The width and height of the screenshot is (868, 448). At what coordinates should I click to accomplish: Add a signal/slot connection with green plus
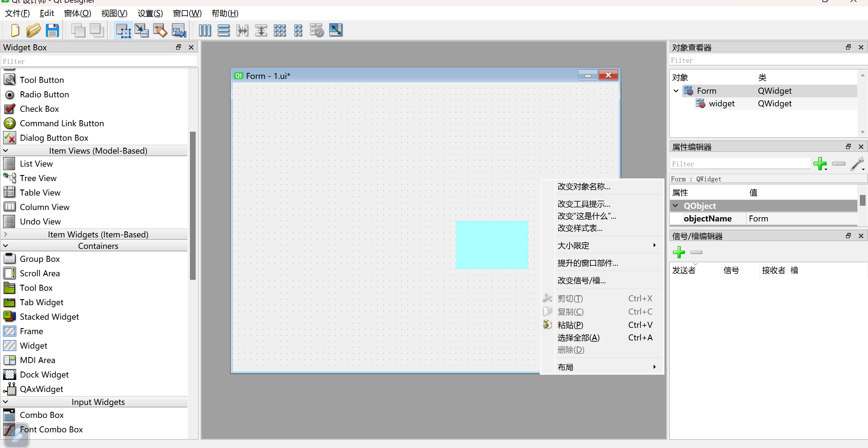[679, 252]
